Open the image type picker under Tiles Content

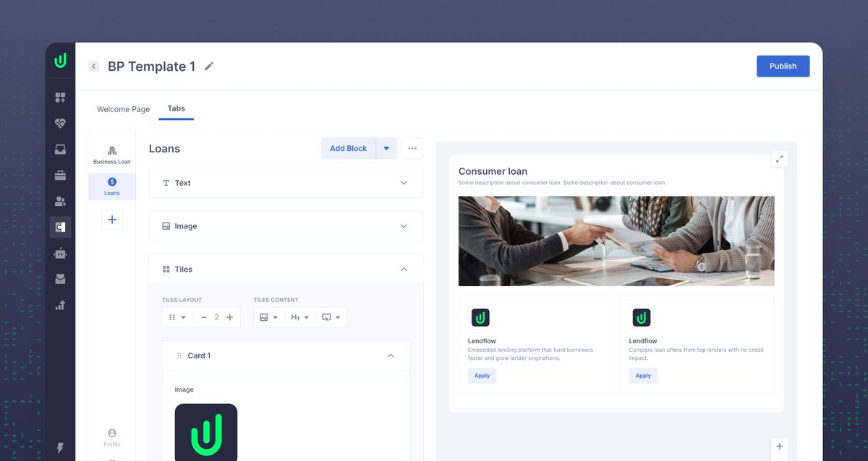pyautogui.click(x=268, y=316)
